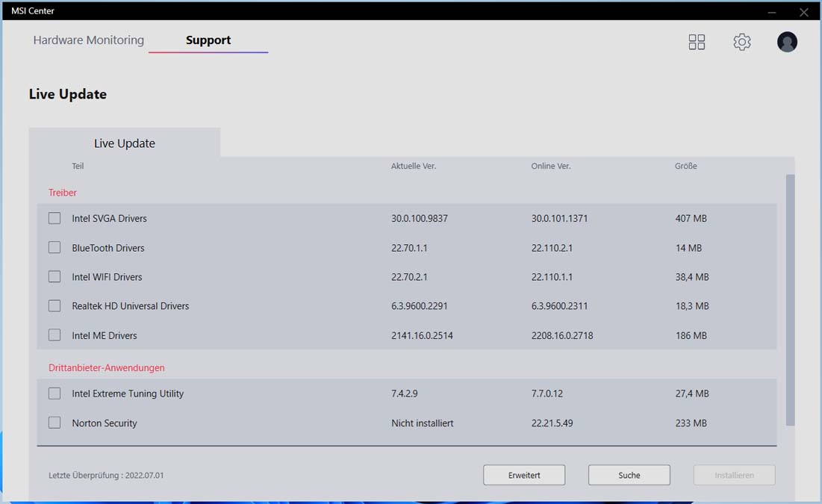Click current version 22.70.1.1
The image size is (822, 504).
409,248
